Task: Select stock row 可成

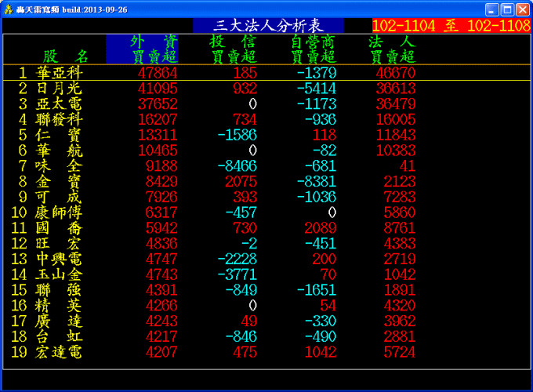Action: pyautogui.click(x=266, y=198)
